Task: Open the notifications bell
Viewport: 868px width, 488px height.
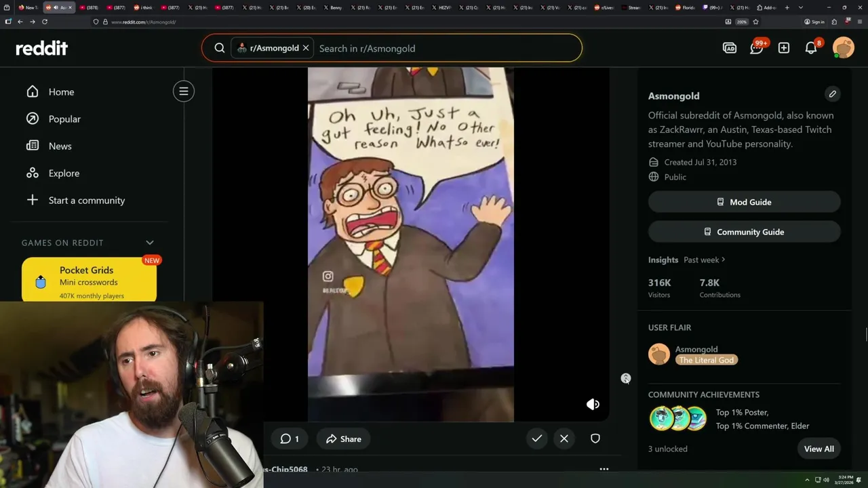Action: pyautogui.click(x=811, y=48)
